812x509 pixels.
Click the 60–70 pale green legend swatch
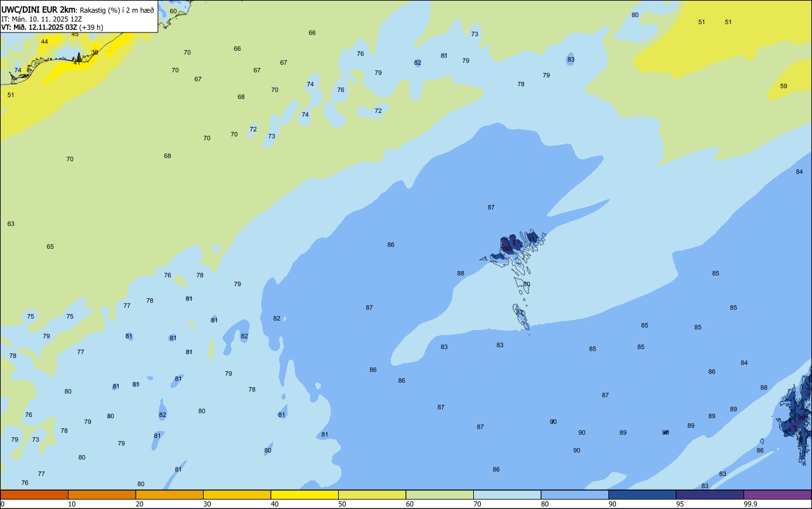[x=440, y=494]
